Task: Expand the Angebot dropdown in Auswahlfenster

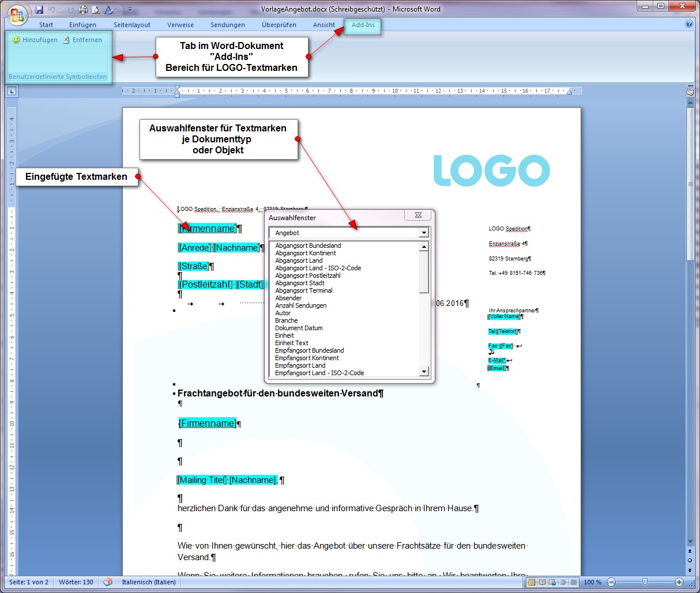Action: (424, 233)
